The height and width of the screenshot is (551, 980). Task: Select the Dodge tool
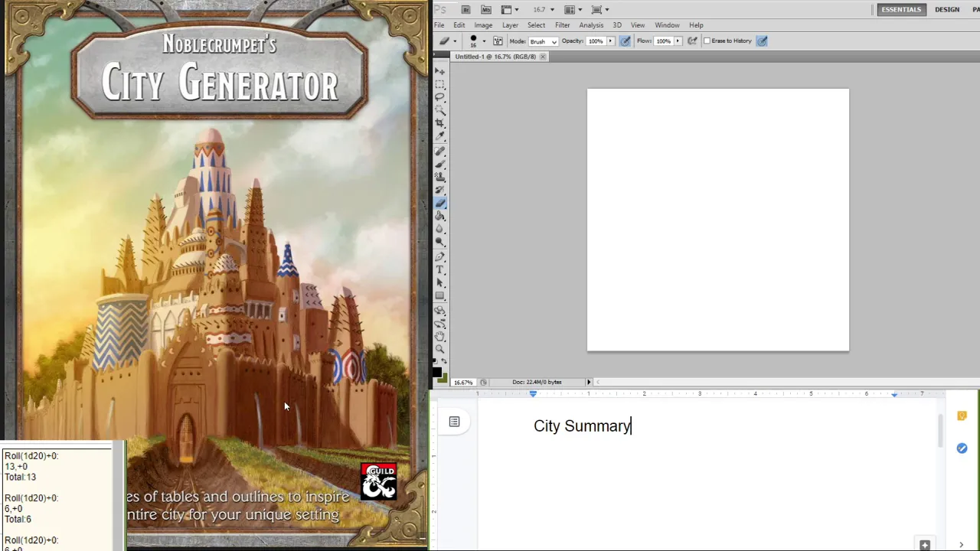440,243
